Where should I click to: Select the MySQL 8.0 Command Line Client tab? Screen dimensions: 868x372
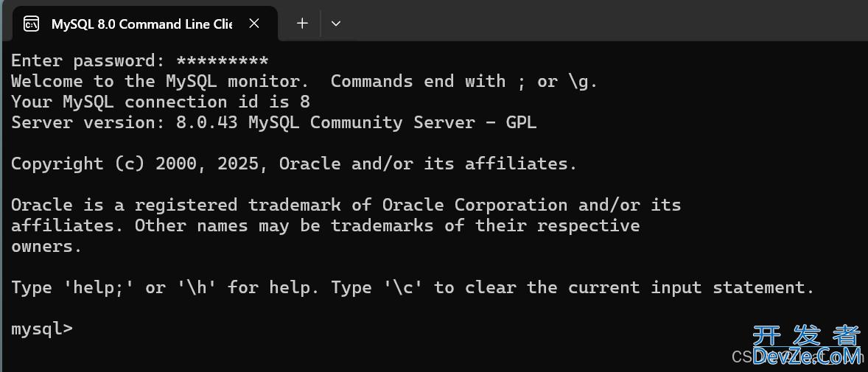pyautogui.click(x=140, y=24)
